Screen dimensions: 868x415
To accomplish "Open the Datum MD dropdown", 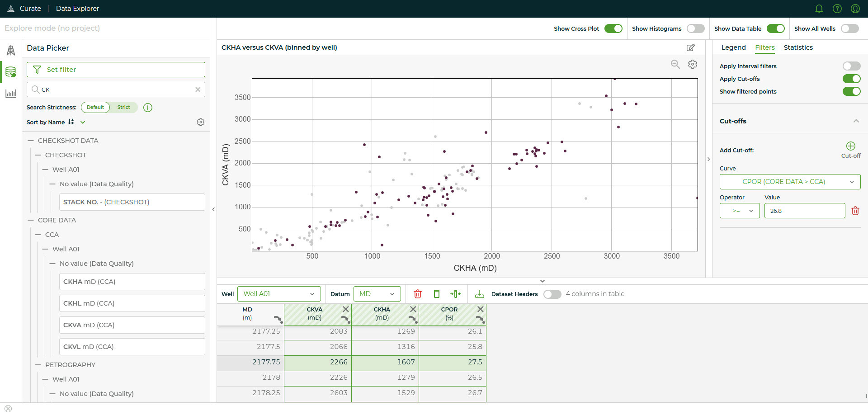I will coord(377,294).
